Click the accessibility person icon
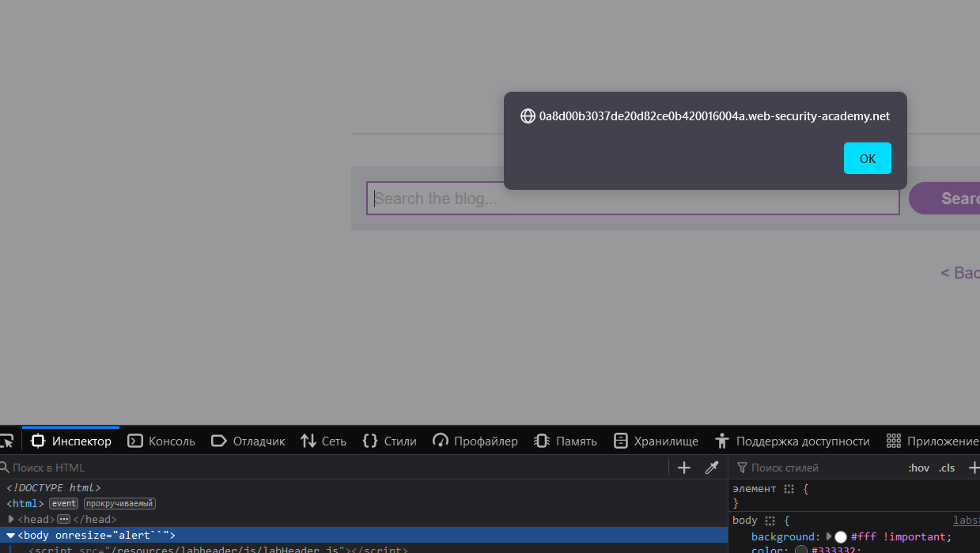980x553 pixels. point(721,441)
